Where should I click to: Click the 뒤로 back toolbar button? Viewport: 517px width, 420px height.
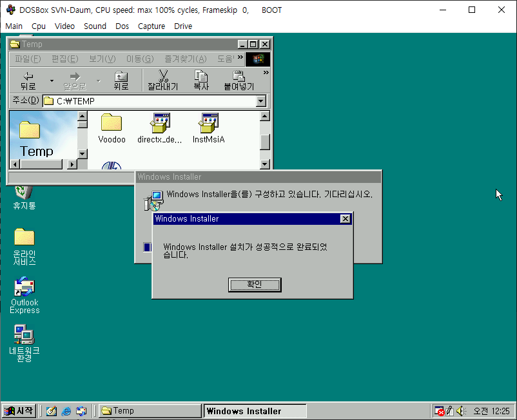coord(28,81)
